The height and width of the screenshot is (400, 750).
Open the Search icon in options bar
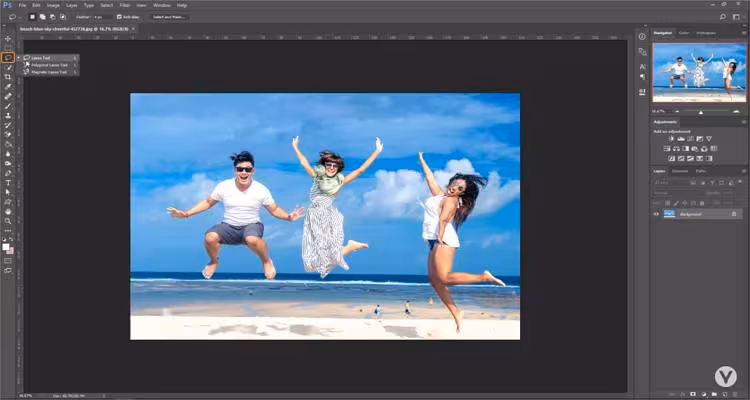(723, 17)
